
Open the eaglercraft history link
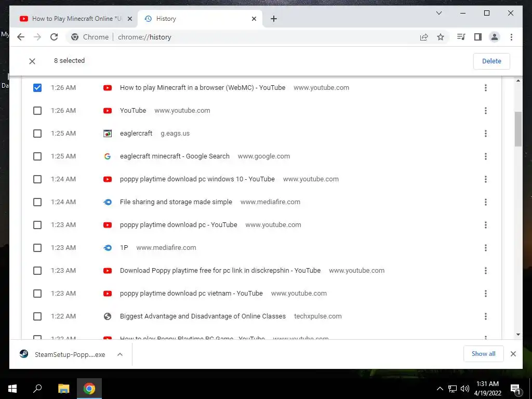(x=136, y=134)
